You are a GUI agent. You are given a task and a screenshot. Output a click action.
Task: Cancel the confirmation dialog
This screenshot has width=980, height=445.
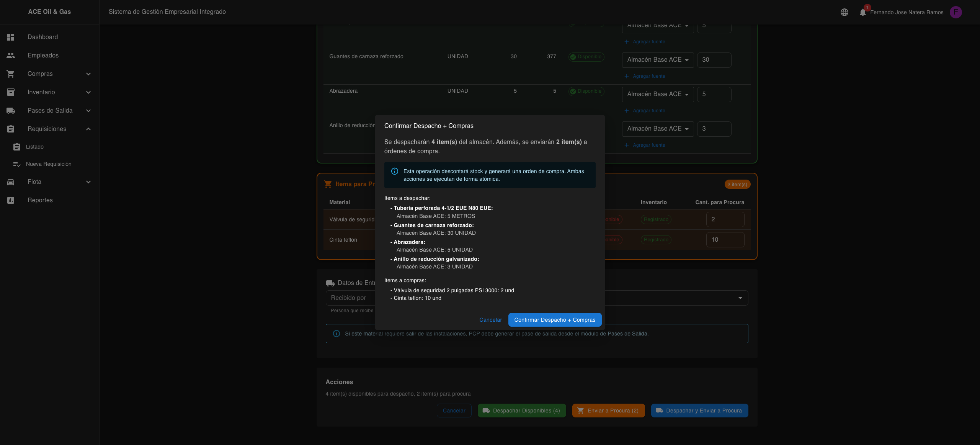point(490,320)
